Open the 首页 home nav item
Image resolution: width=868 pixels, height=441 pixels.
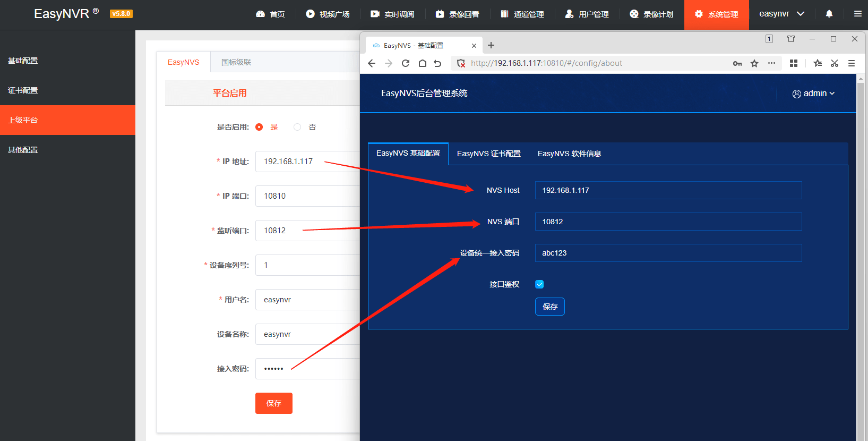coord(270,14)
